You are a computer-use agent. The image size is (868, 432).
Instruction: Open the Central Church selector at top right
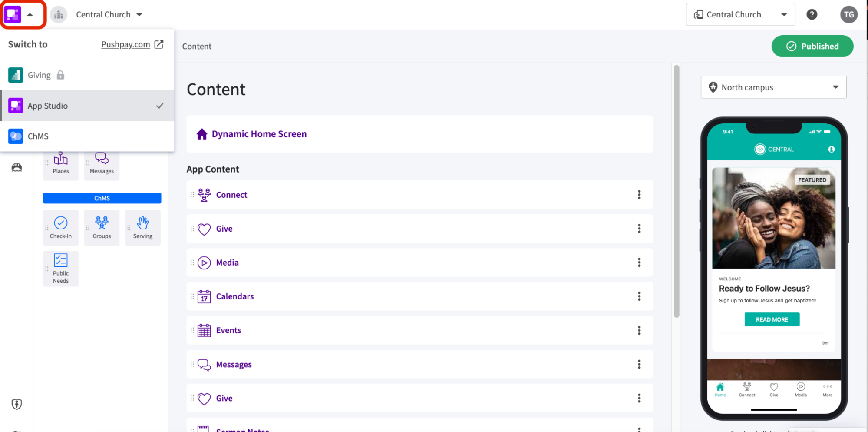point(740,14)
